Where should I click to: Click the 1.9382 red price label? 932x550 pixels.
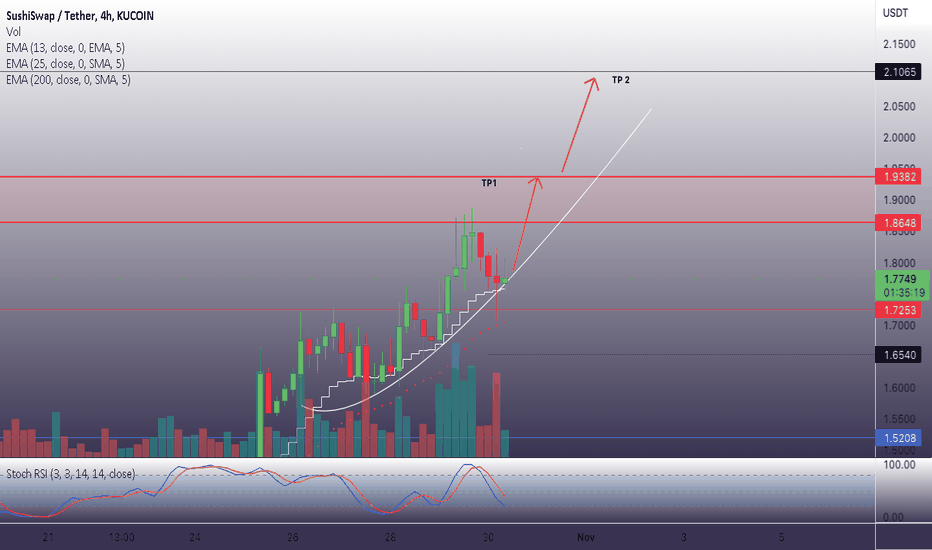click(898, 177)
